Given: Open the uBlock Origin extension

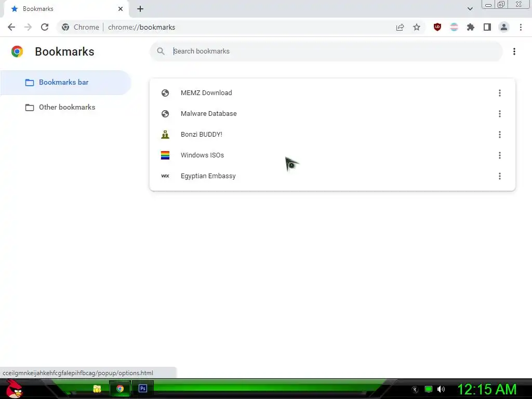Looking at the screenshot, I should [x=437, y=27].
